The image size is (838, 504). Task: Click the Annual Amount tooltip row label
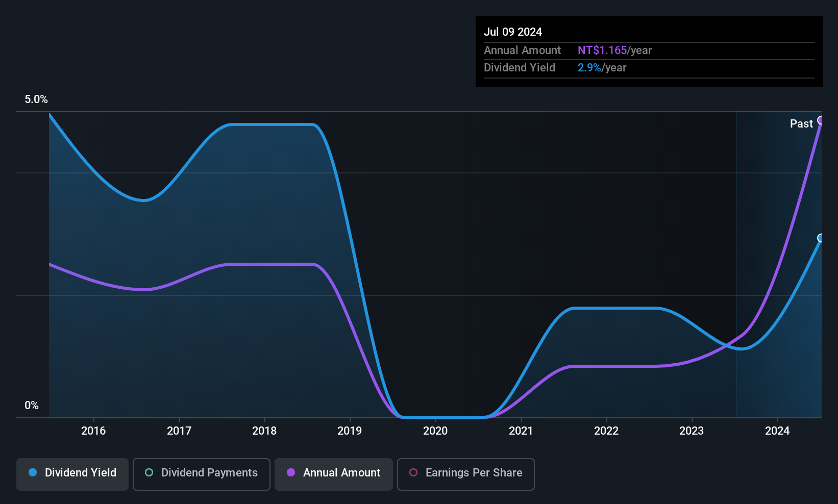pos(522,51)
